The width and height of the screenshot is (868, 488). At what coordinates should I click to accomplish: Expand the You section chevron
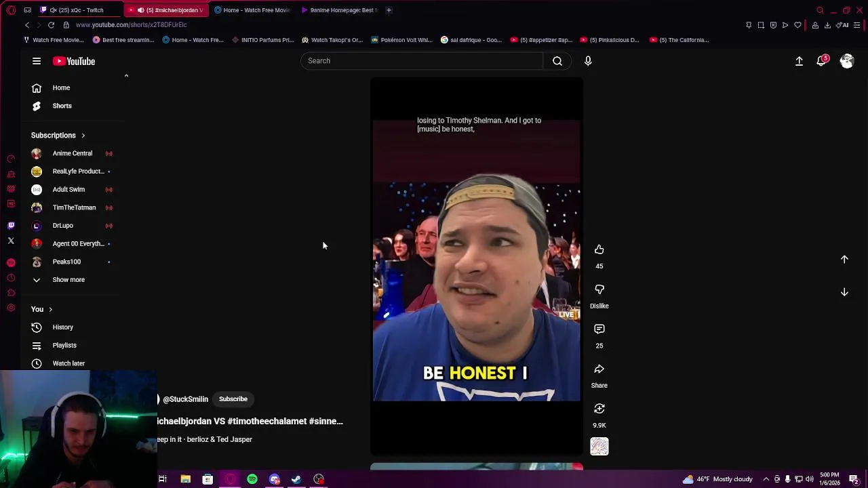tap(50, 310)
